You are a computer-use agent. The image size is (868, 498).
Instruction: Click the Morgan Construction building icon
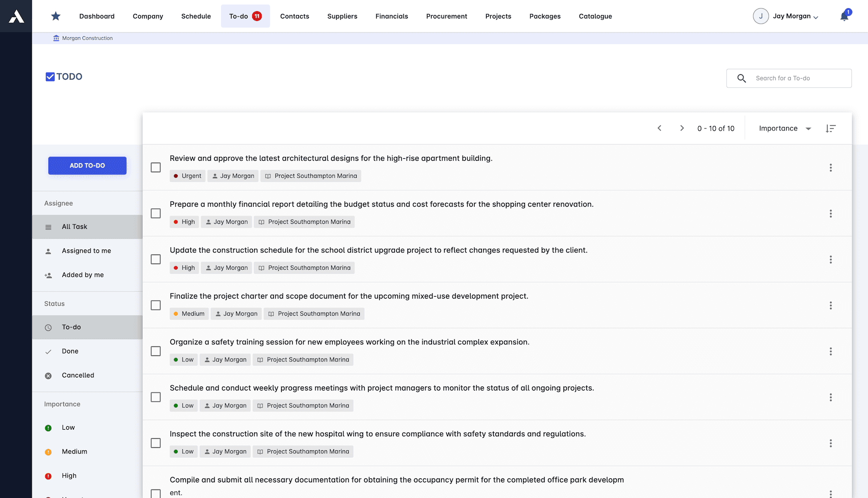(56, 38)
